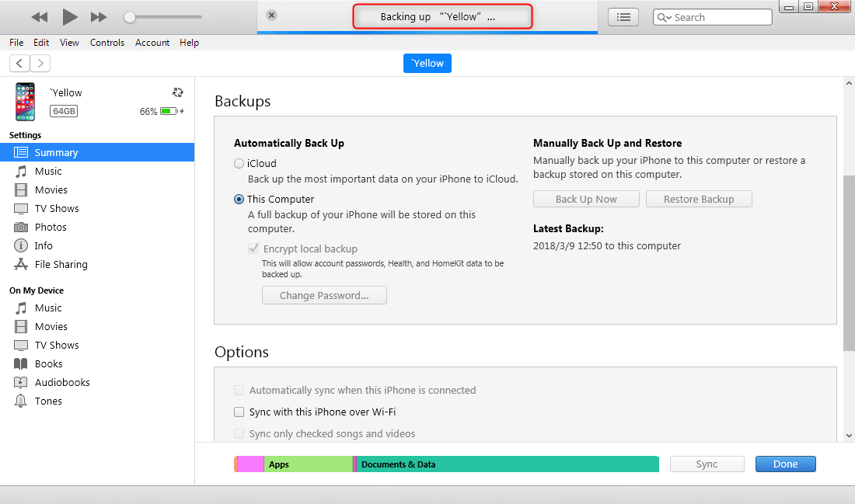Viewport: 855px width, 504px height.
Task: Click the iPhone device thumbnail
Action: point(25,102)
